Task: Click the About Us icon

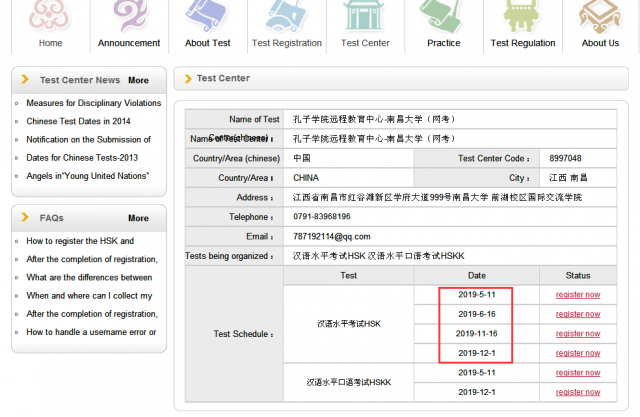Action: [x=600, y=17]
